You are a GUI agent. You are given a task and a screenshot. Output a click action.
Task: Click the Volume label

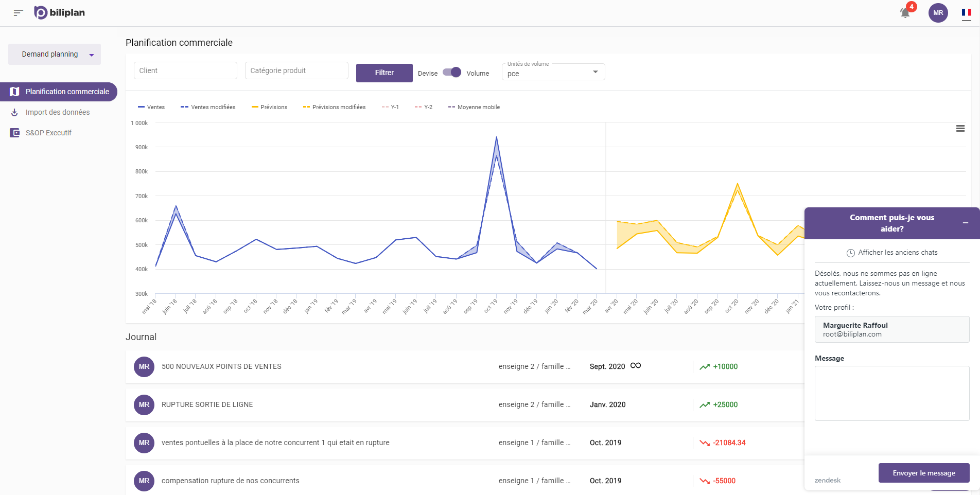(478, 74)
